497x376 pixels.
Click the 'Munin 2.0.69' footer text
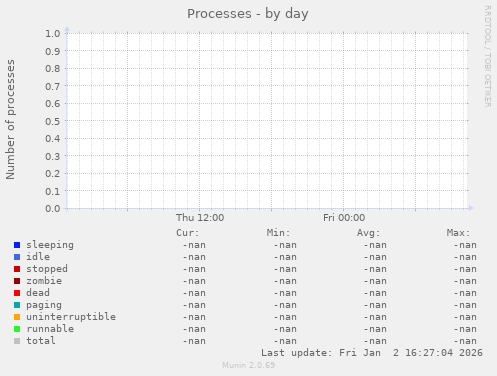click(x=249, y=365)
